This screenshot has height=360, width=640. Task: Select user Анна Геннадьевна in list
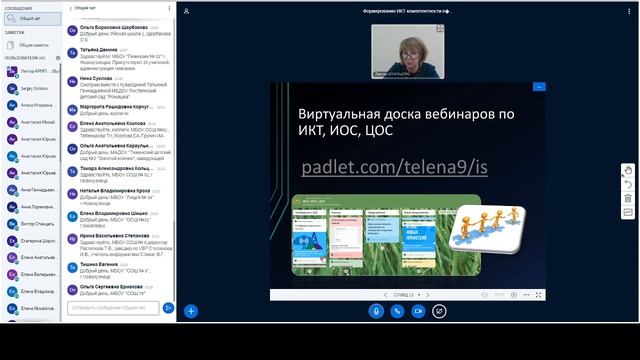pyautogui.click(x=33, y=190)
